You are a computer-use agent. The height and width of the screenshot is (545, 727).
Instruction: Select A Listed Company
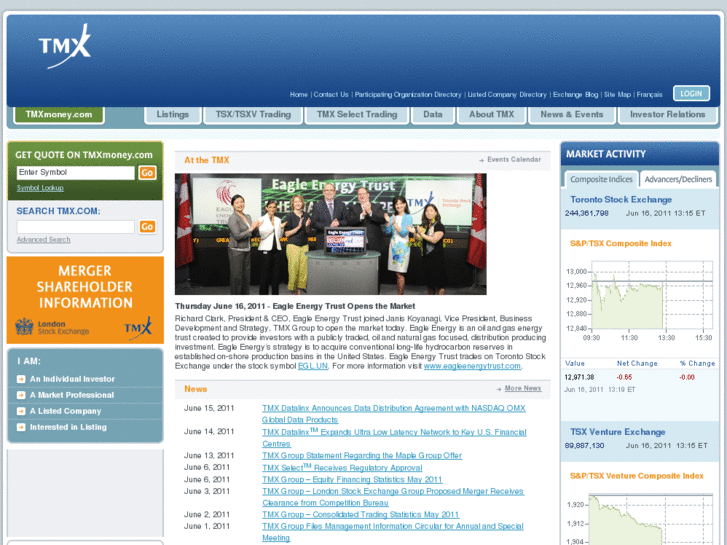(x=65, y=411)
